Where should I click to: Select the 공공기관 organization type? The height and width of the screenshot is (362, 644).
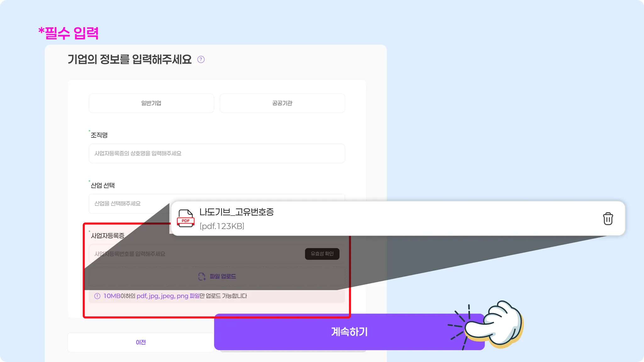click(282, 103)
